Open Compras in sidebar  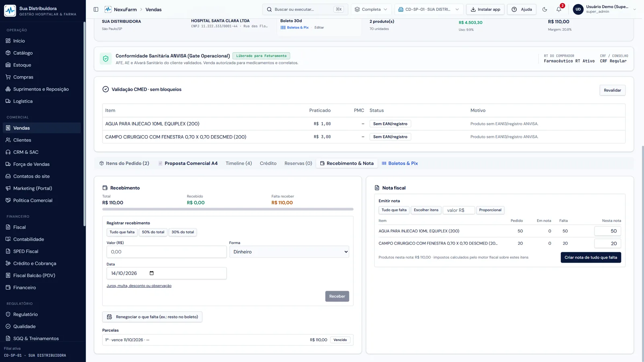pyautogui.click(x=42, y=77)
